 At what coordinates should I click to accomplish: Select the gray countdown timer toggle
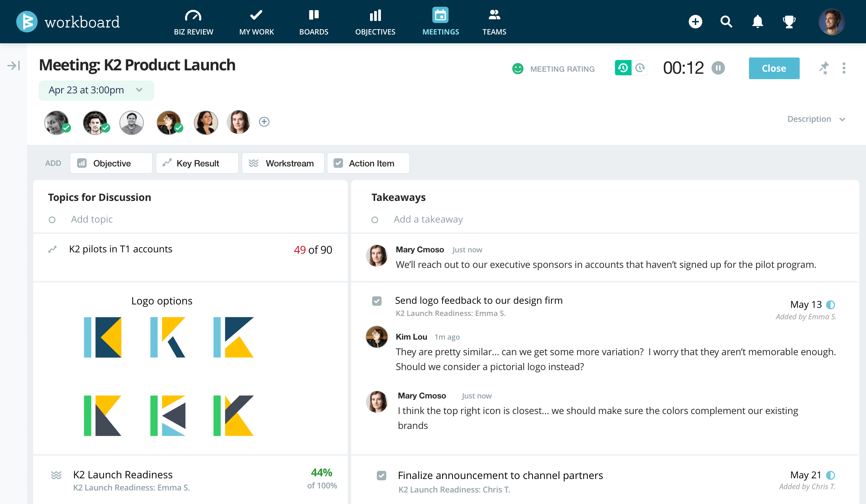pos(640,68)
